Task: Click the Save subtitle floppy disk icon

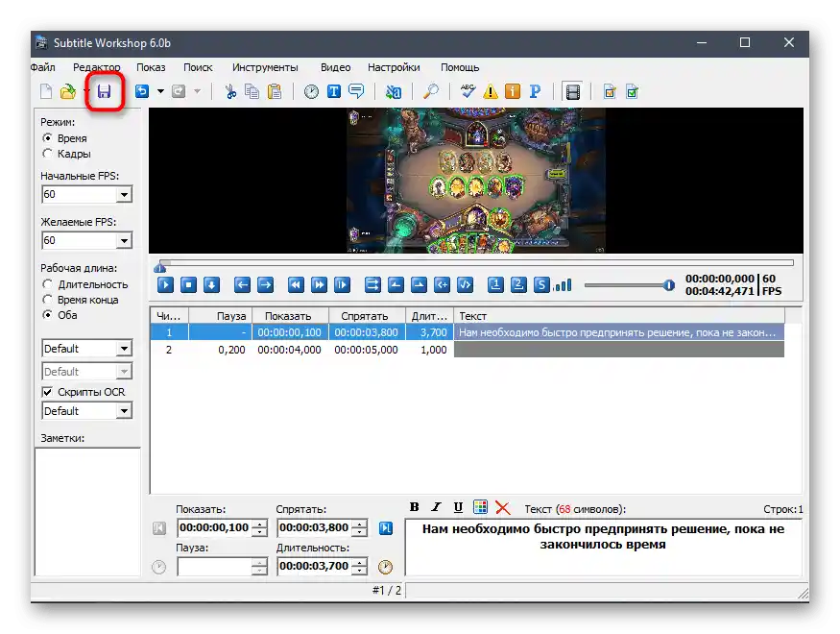Action: [104, 91]
